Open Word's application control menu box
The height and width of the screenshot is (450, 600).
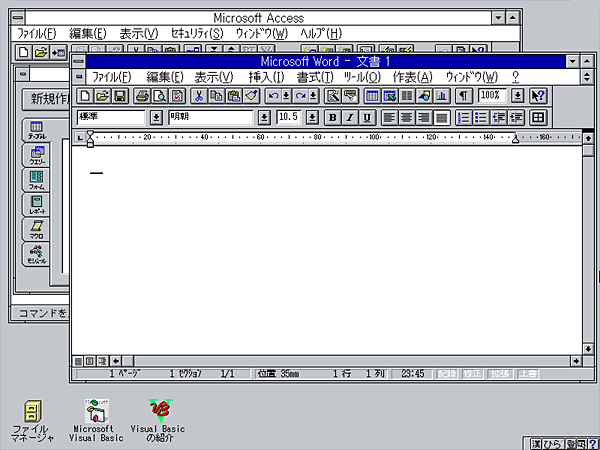pos(78,61)
